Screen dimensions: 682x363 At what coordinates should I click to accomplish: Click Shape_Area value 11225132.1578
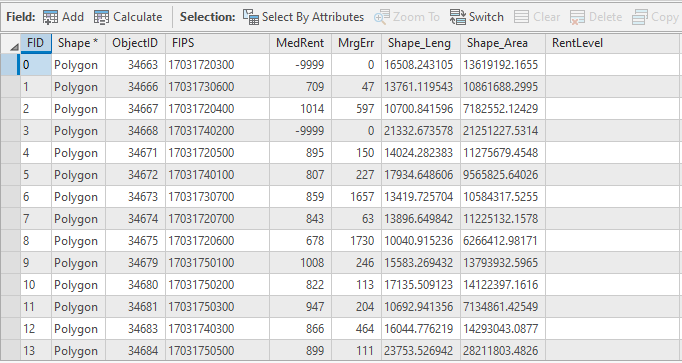click(501, 219)
